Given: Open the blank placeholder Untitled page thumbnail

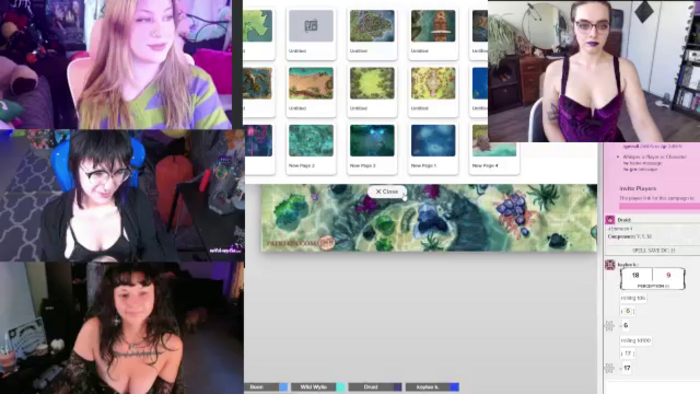Looking at the screenshot, I should pos(311,26).
